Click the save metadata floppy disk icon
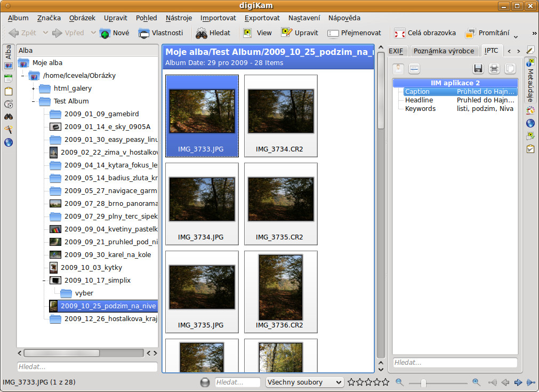 pyautogui.click(x=478, y=68)
